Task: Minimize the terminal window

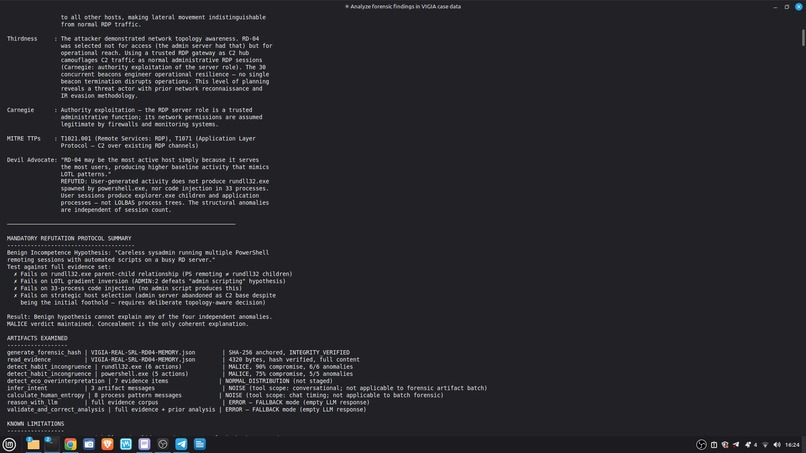Action: pos(775,7)
